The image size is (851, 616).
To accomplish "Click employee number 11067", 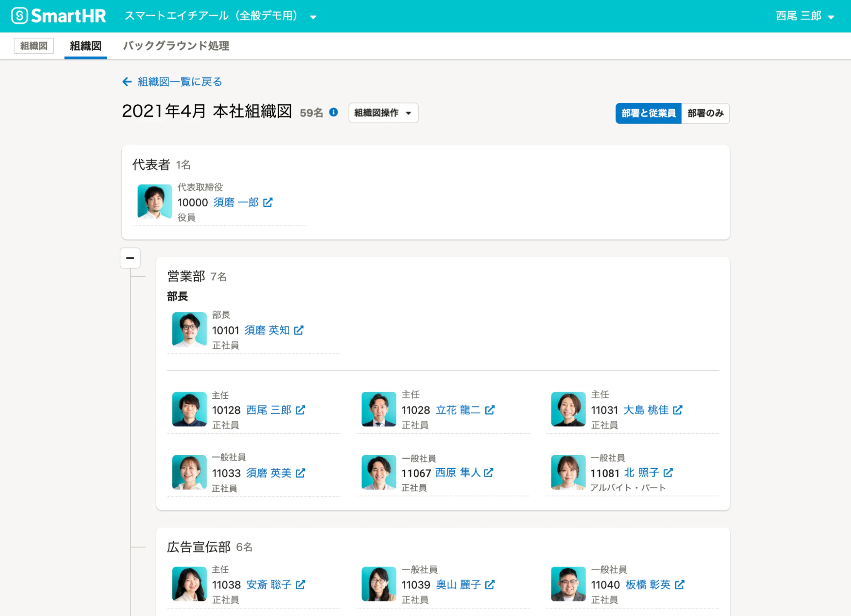I will point(416,473).
